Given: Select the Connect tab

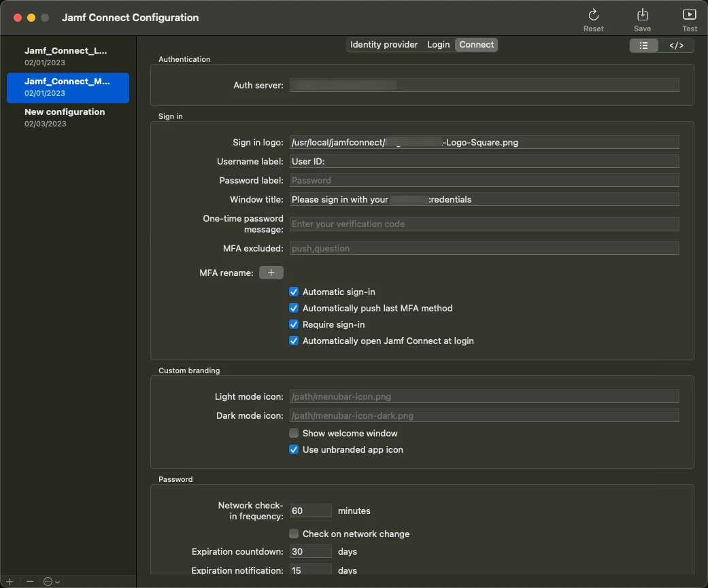Looking at the screenshot, I should click(476, 45).
